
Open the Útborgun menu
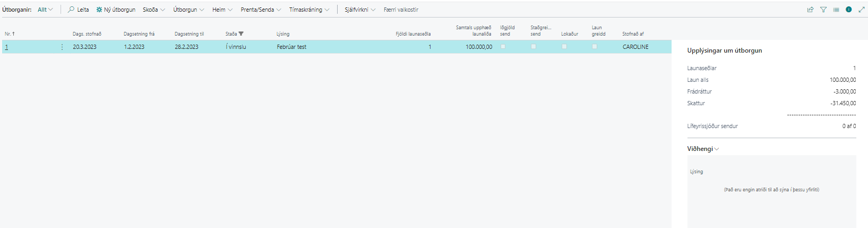(188, 10)
